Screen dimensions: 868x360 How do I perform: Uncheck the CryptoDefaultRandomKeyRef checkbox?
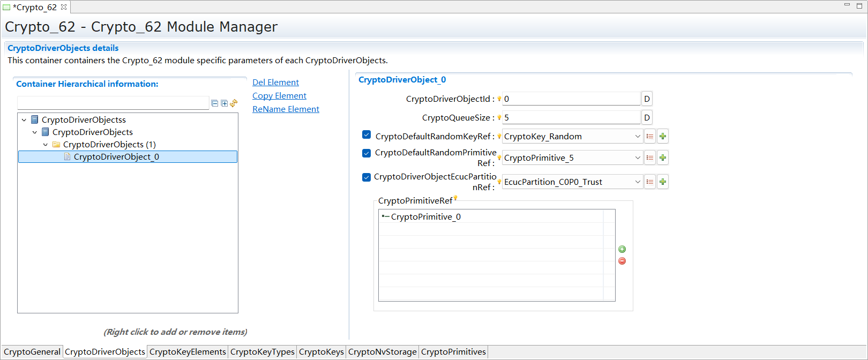pyautogui.click(x=366, y=135)
